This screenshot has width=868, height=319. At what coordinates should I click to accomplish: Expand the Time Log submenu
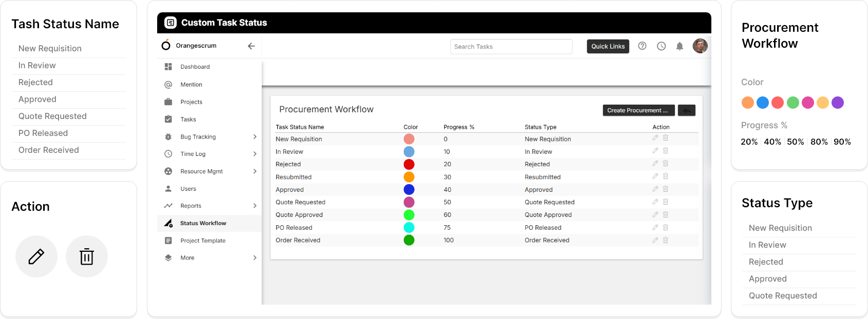255,154
